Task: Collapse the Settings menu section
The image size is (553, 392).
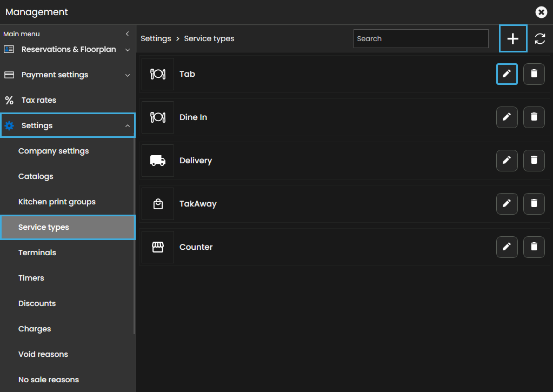Action: pos(128,126)
